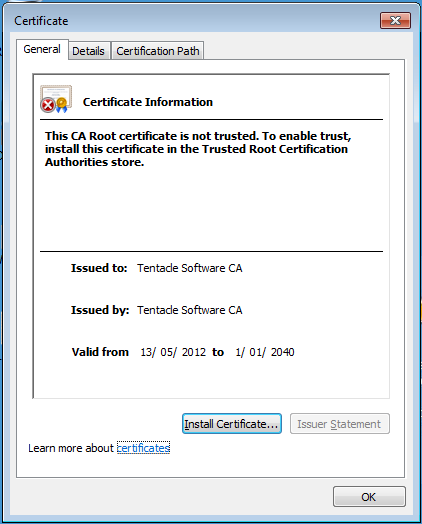
Task: Click the Valid from label
Action: pyautogui.click(x=100, y=352)
